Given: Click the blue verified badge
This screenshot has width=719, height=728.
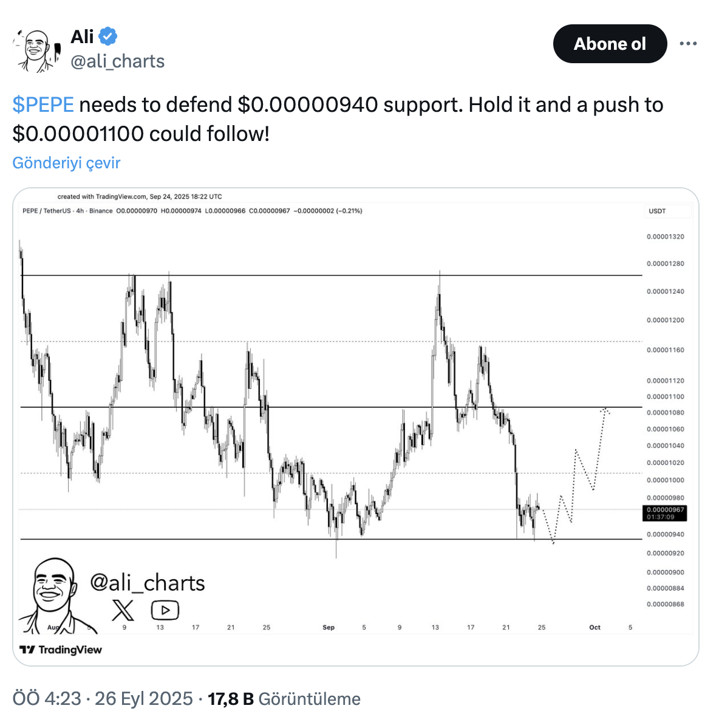Looking at the screenshot, I should [109, 36].
